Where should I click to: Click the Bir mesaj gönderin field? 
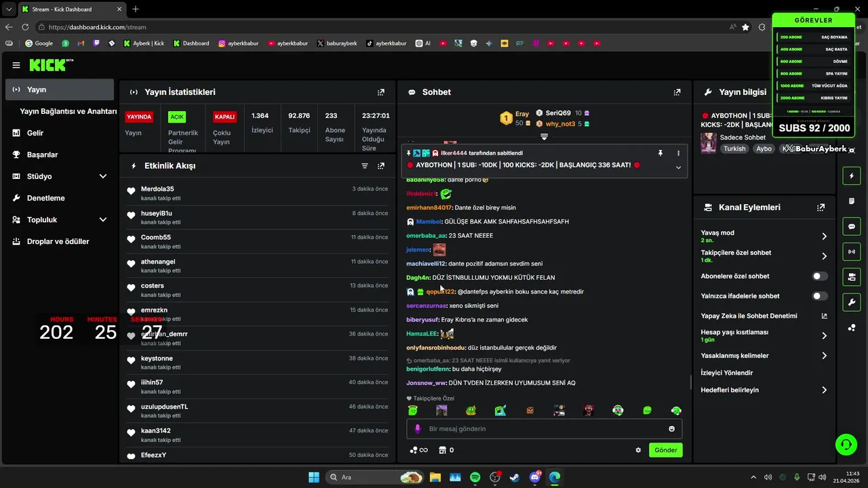pos(544,429)
